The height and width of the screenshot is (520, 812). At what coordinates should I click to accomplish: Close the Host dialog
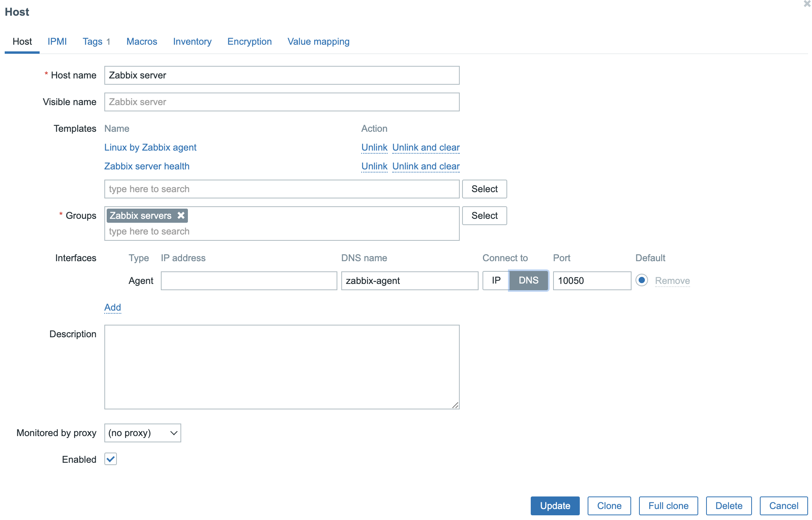pos(807,4)
